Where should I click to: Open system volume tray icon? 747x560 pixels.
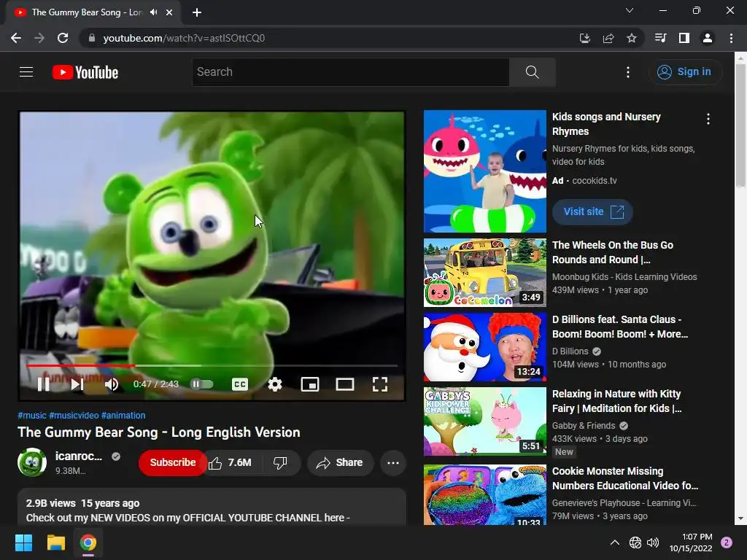[x=653, y=542]
